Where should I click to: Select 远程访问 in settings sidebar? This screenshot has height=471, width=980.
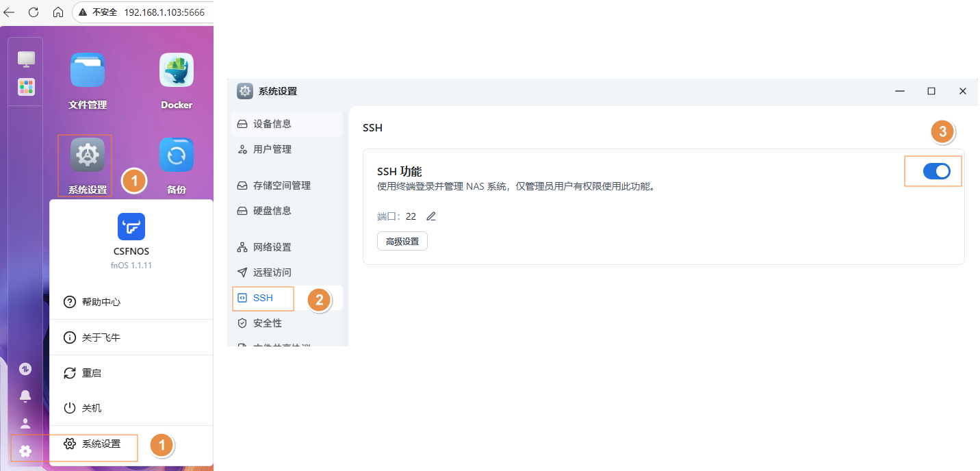click(x=287, y=272)
